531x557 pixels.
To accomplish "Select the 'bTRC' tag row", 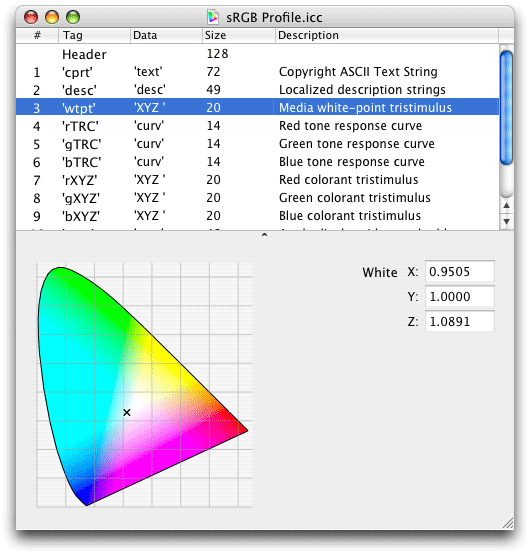I will pyautogui.click(x=258, y=162).
